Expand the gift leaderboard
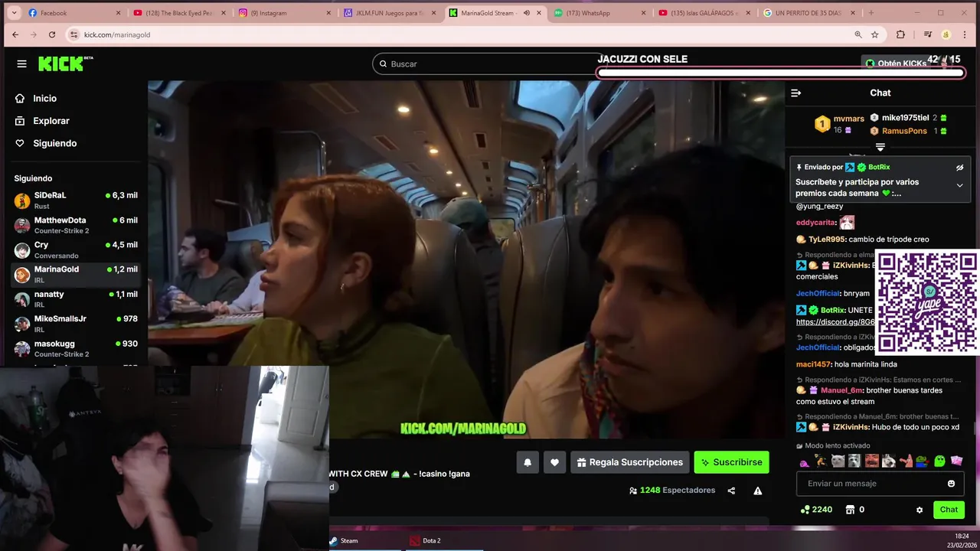Screen dimensions: 980x551 880,147
